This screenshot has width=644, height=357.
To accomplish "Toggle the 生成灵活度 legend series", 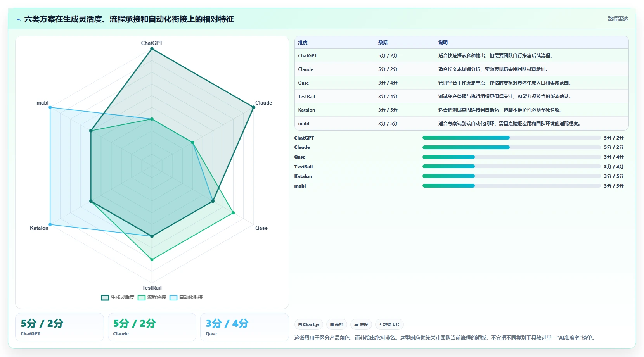I will click(118, 297).
